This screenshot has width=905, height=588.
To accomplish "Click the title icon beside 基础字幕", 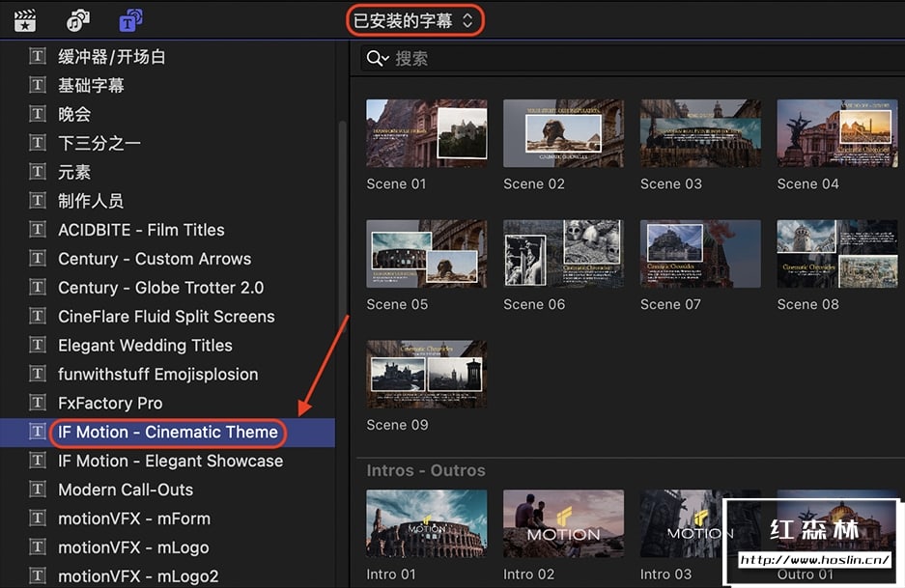I will pos(38,85).
